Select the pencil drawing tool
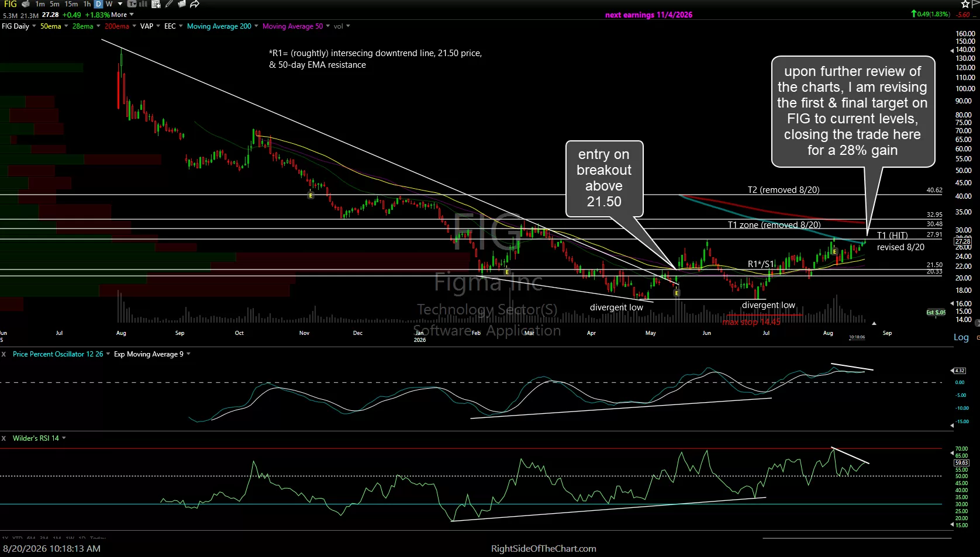The height and width of the screenshot is (557, 980). 169,4
